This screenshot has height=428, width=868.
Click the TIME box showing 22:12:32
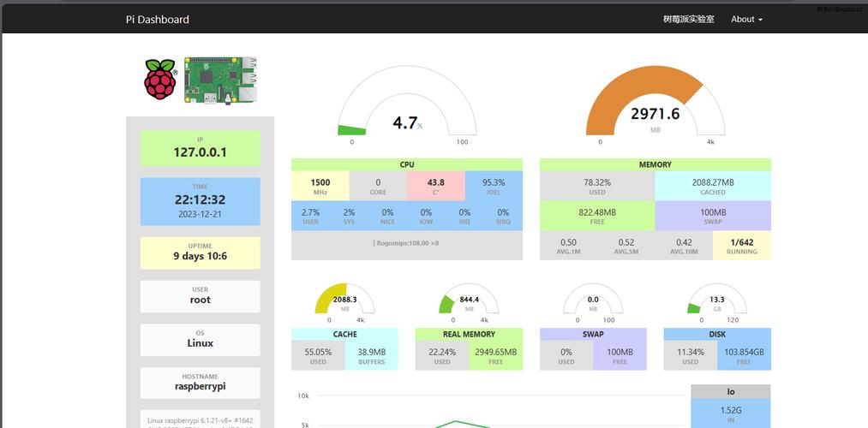pos(200,201)
